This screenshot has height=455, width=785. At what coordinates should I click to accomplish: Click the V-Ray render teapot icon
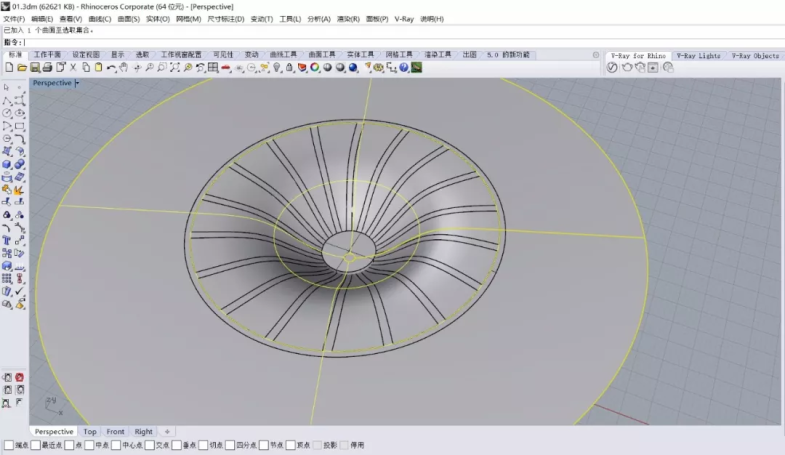(x=626, y=68)
